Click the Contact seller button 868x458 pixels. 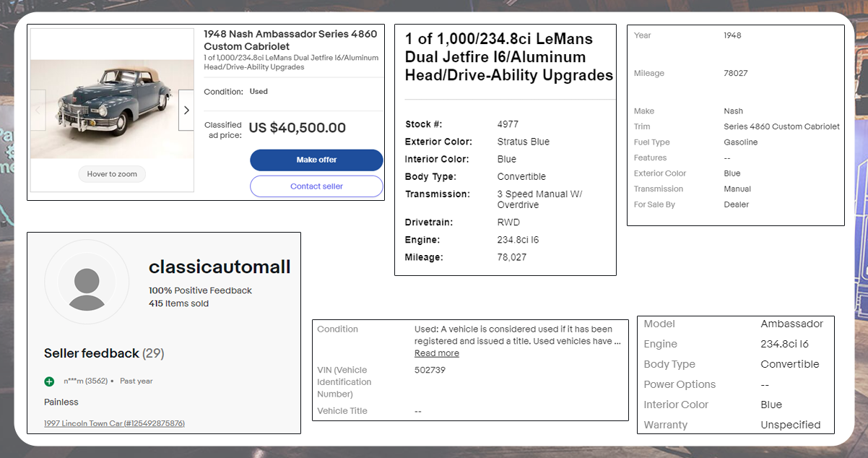tap(316, 186)
